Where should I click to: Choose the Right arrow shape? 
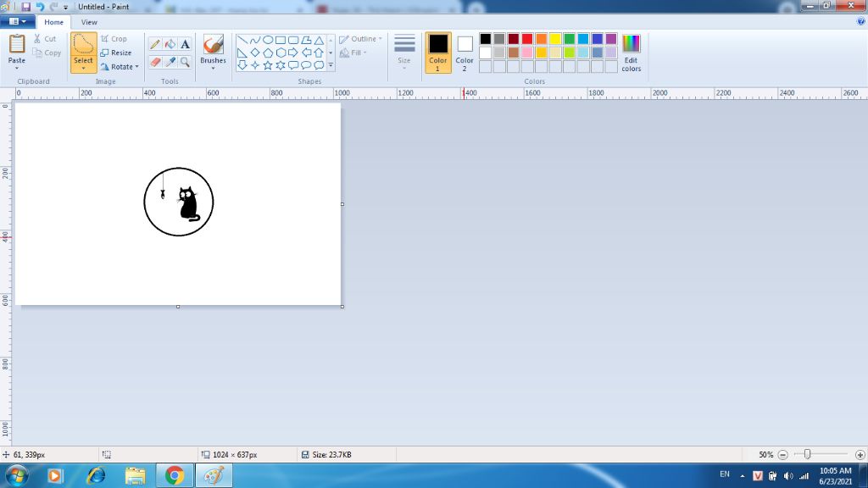click(293, 53)
